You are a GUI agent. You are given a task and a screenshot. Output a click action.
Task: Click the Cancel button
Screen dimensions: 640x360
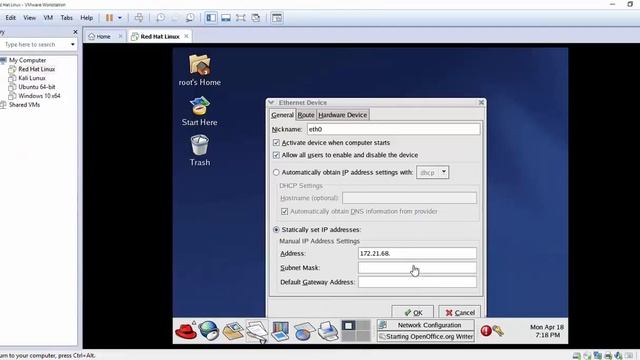(x=460, y=312)
